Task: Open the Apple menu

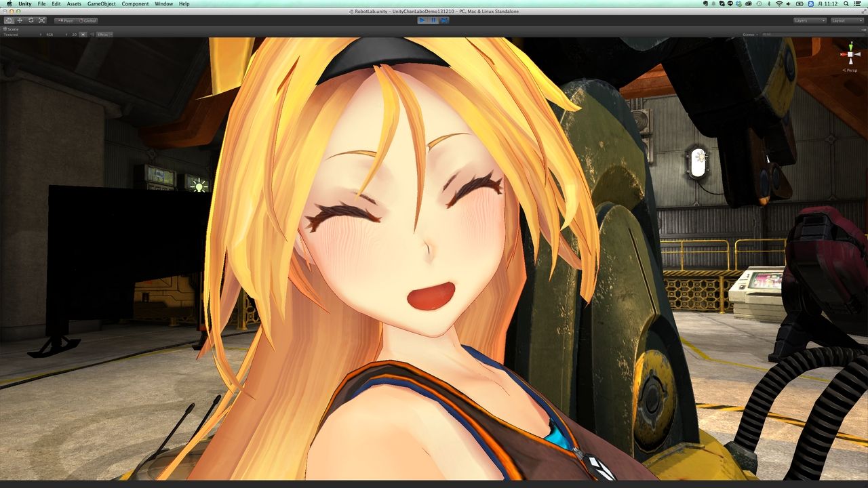Action: pyautogui.click(x=9, y=4)
